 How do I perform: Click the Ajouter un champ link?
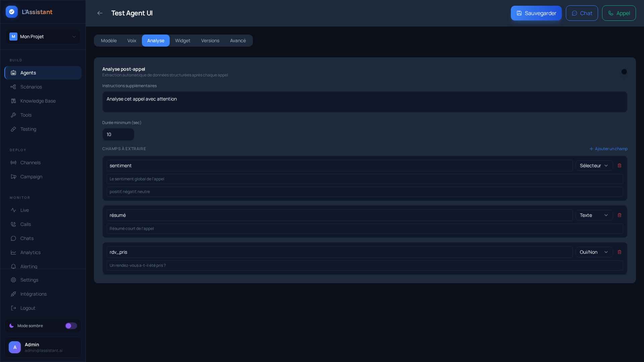(608, 149)
